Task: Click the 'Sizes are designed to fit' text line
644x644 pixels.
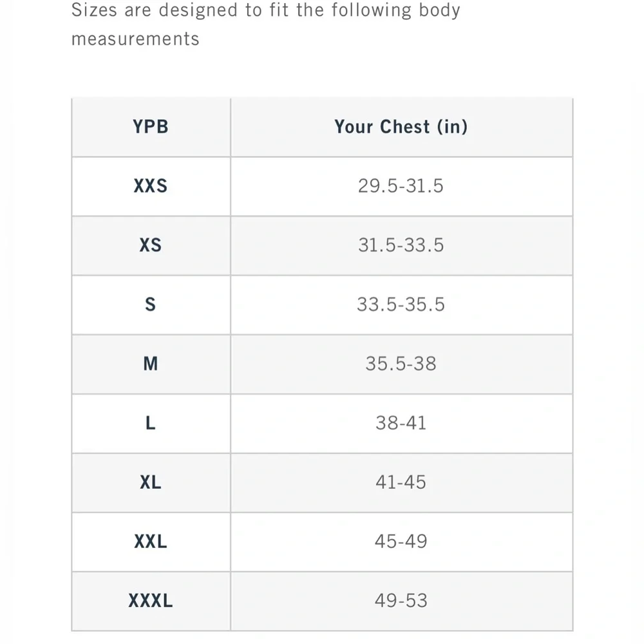Action: tap(265, 10)
